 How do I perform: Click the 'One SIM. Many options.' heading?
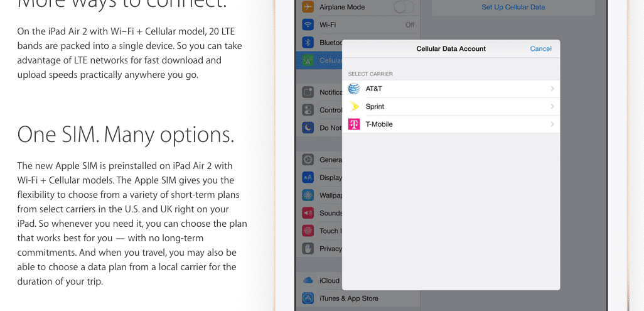(126, 134)
